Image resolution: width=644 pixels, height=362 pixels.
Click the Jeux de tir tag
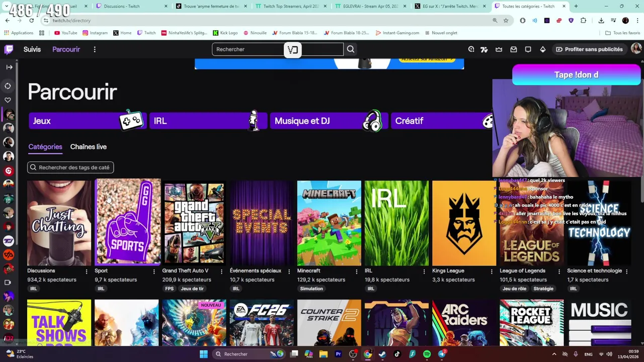(x=192, y=289)
